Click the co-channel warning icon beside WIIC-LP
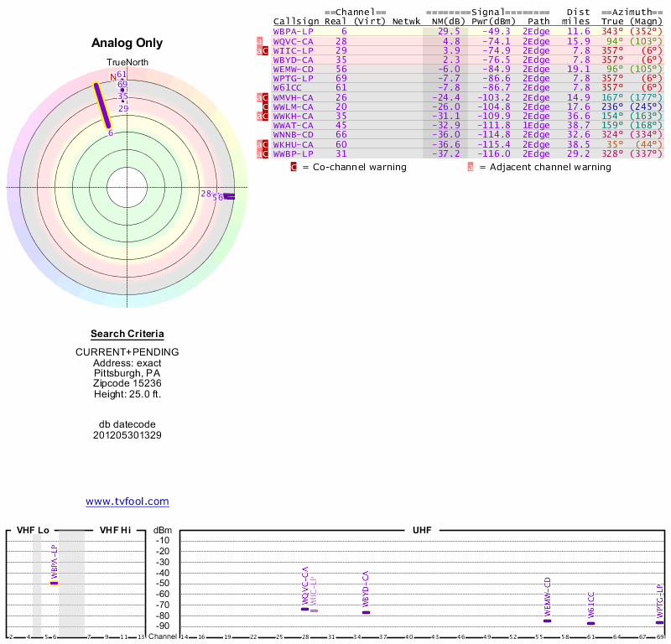This screenshot has width=671, height=644. [x=265, y=50]
